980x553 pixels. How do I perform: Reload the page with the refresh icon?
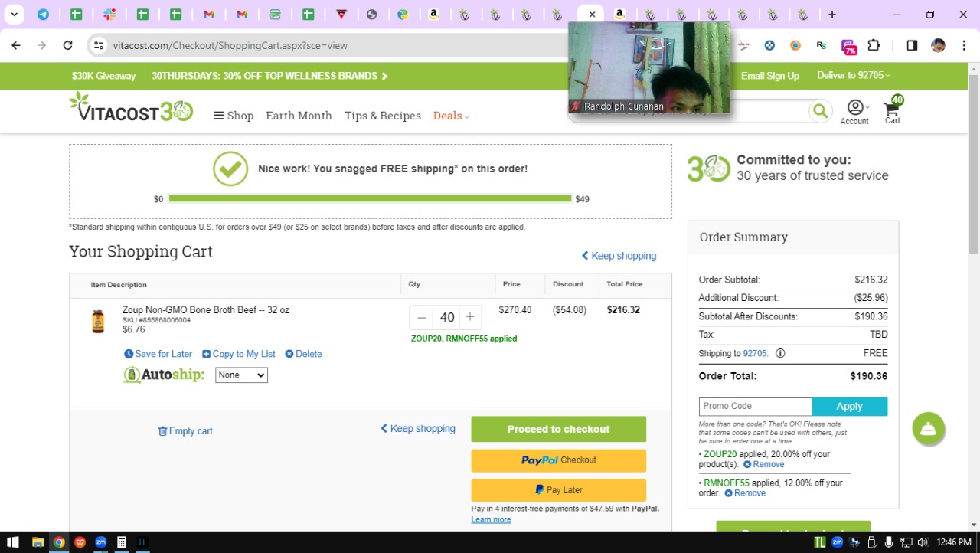pos(67,45)
